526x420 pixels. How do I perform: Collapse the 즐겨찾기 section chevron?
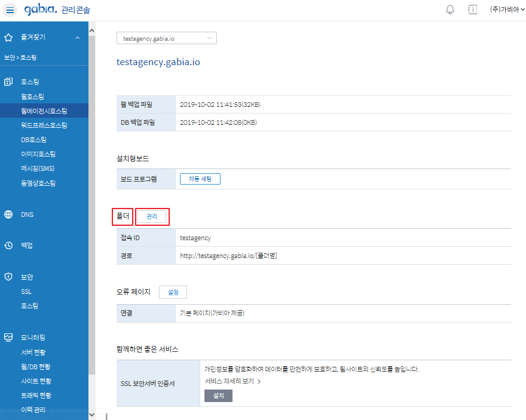[x=78, y=38]
